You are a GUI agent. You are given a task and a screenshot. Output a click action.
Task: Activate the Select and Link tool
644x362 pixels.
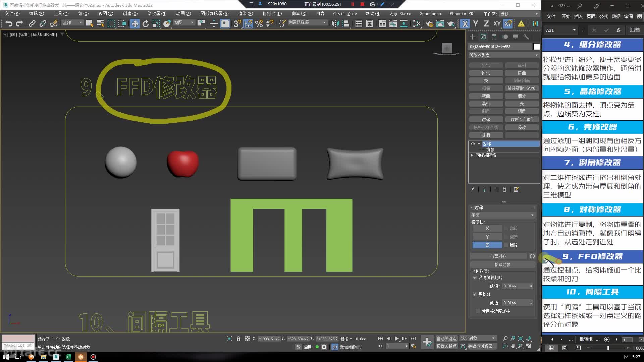[32, 23]
